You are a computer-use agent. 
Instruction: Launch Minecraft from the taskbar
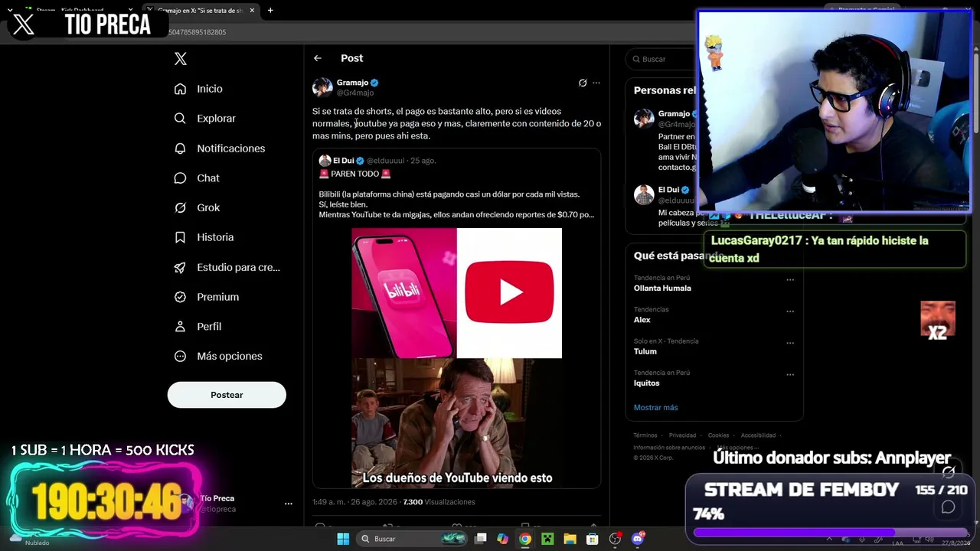547,539
